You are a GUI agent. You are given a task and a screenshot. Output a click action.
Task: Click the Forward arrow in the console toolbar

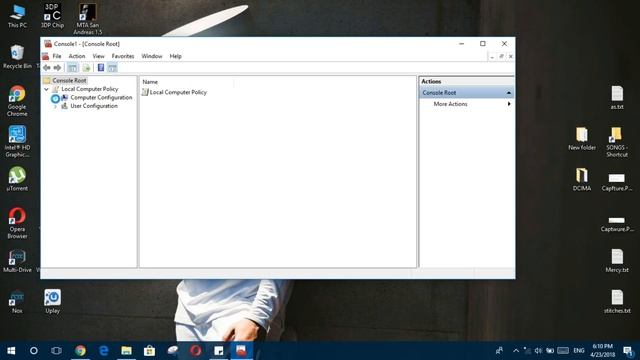(x=57, y=68)
